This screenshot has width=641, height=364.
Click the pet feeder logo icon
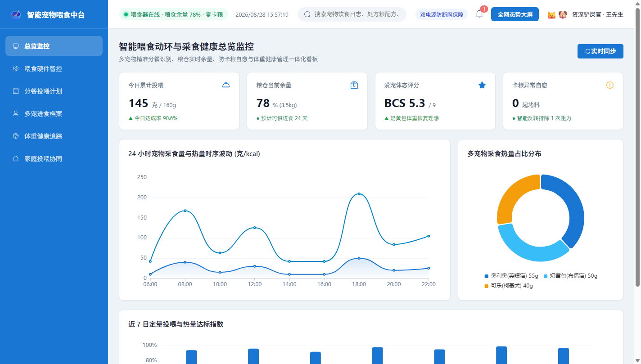pos(16,14)
